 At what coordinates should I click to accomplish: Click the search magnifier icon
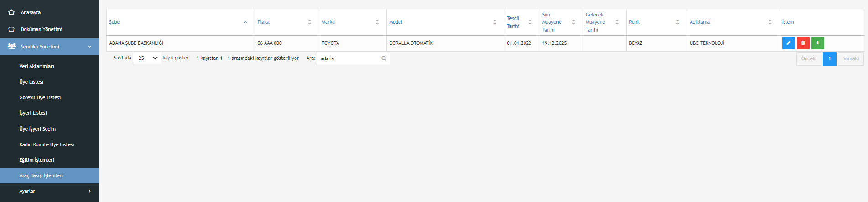coord(384,58)
